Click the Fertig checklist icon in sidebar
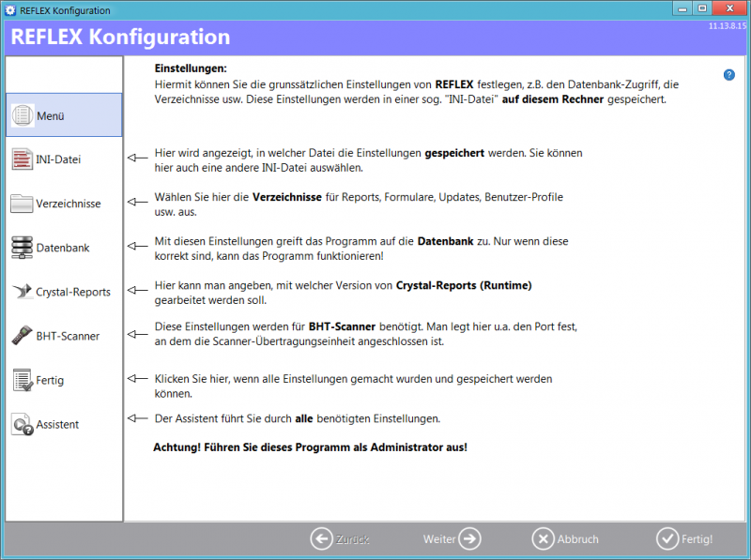The width and height of the screenshot is (751, 560). tap(23, 380)
